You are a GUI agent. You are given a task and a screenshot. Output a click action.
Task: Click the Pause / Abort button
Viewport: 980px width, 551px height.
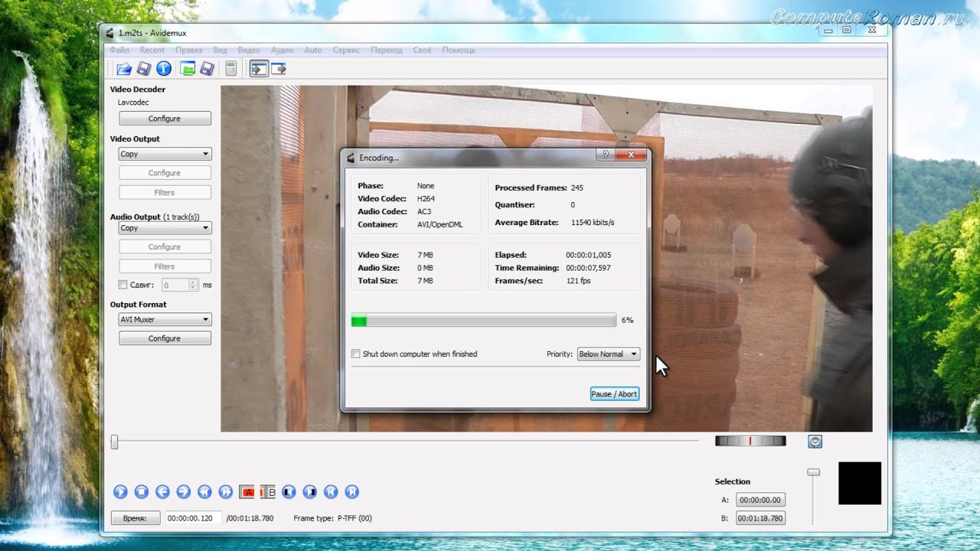coord(614,394)
